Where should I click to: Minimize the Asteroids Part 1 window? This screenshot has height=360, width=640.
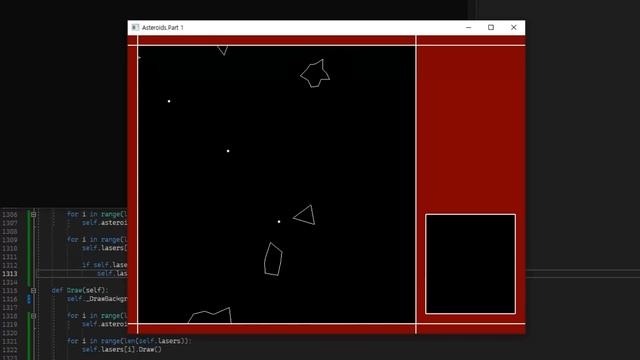click(x=469, y=27)
